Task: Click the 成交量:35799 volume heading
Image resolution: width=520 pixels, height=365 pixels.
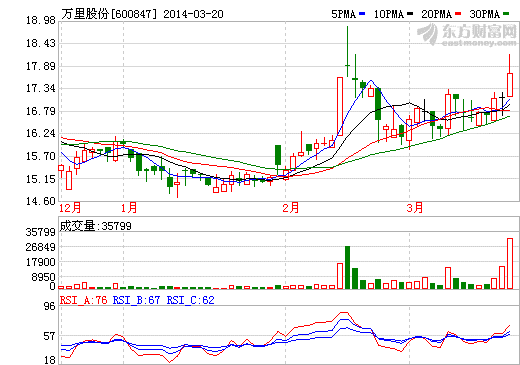Action: (x=96, y=226)
